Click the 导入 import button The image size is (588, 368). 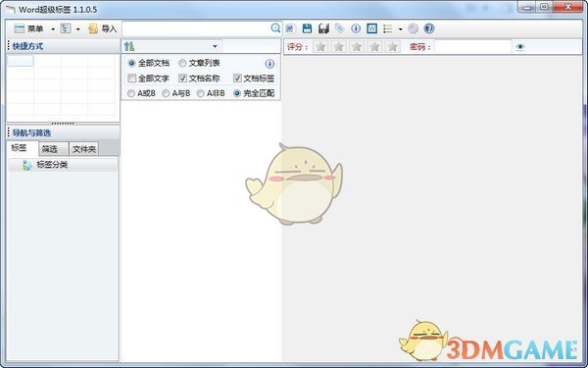(x=102, y=28)
